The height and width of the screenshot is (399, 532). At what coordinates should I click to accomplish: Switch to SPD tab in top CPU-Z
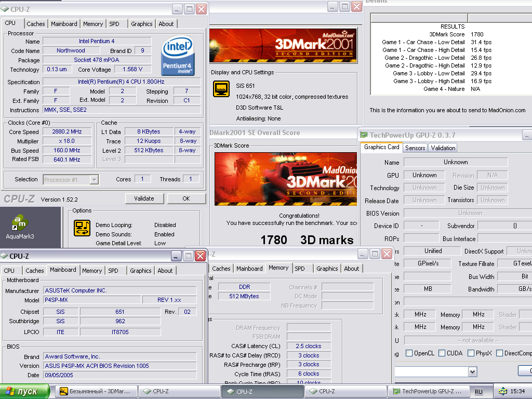[x=114, y=24]
